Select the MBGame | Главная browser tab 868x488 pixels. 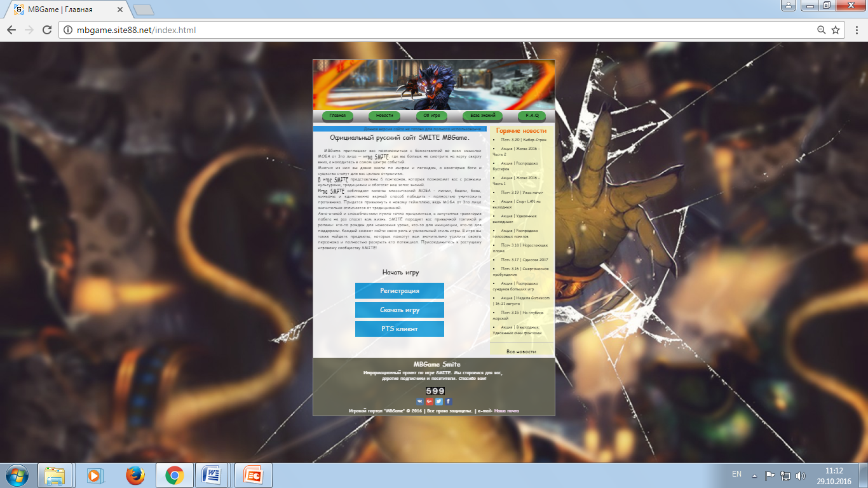point(67,10)
